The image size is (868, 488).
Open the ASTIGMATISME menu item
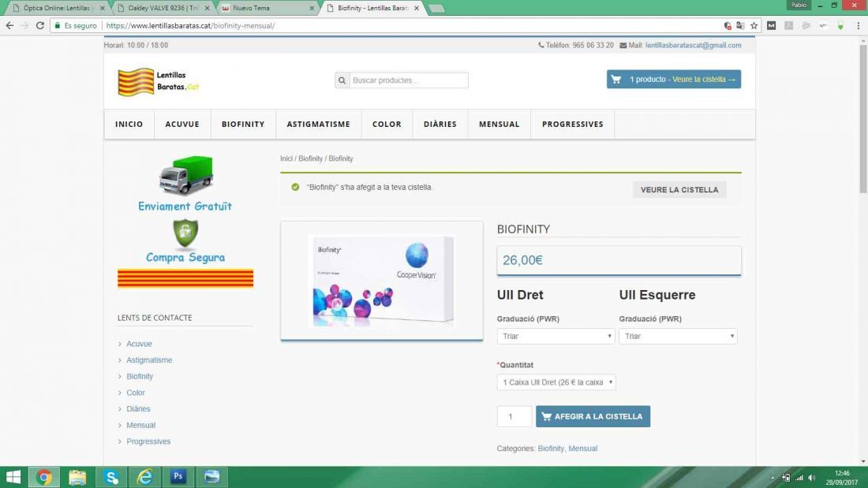[x=318, y=124]
